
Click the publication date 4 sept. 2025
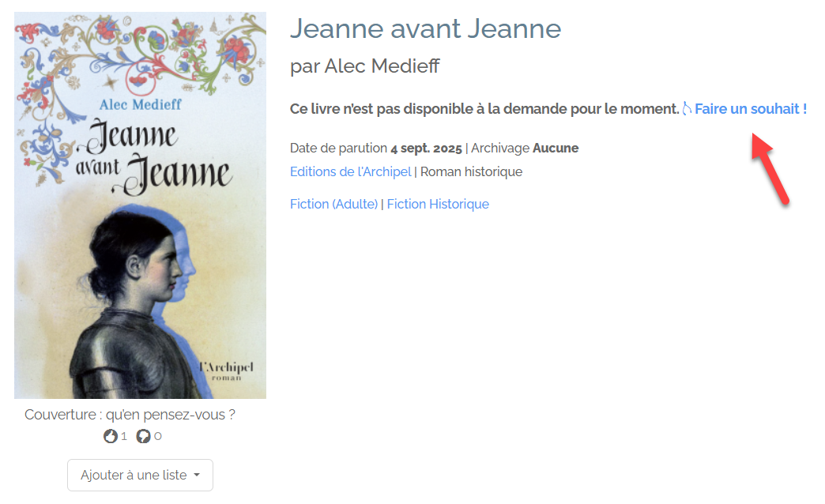pos(426,149)
